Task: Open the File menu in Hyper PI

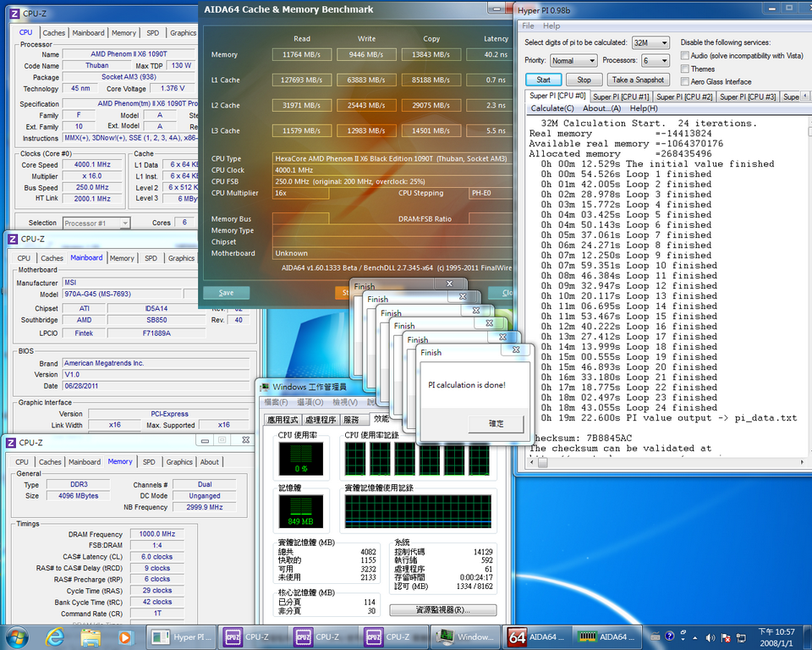Action: click(528, 26)
